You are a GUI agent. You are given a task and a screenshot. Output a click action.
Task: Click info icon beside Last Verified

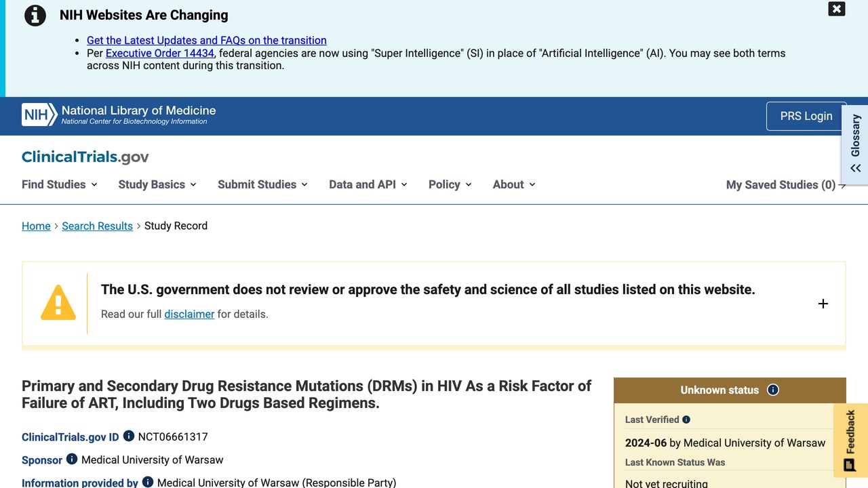tap(686, 420)
